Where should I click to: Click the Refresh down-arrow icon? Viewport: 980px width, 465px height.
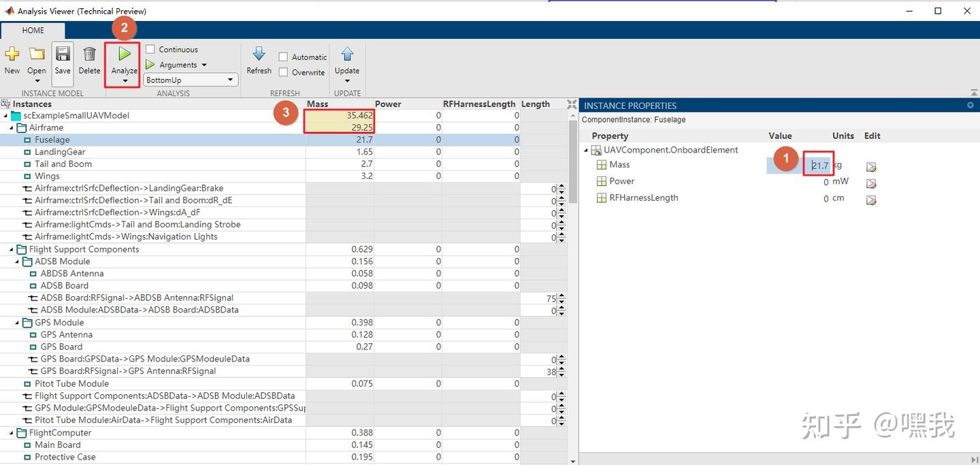259,55
